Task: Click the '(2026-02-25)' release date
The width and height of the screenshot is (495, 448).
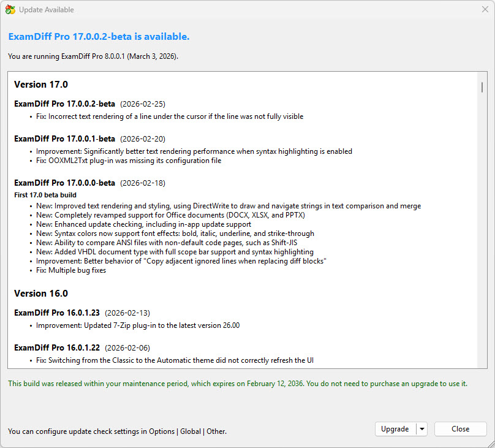Action: (143, 104)
